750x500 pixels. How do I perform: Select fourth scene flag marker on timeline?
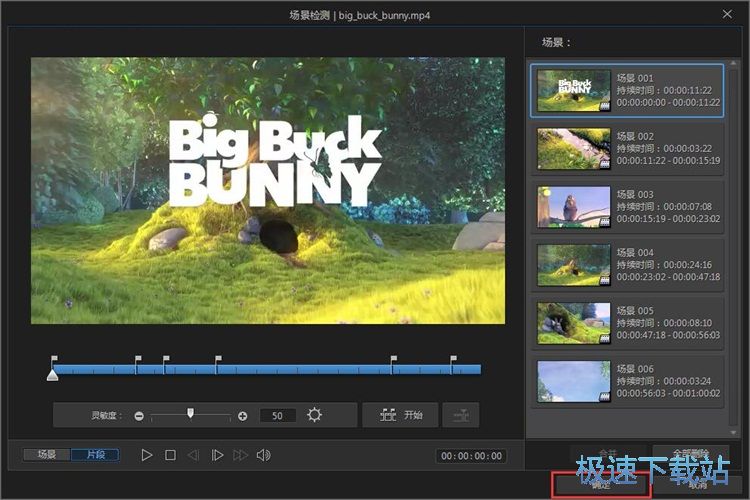click(x=218, y=359)
